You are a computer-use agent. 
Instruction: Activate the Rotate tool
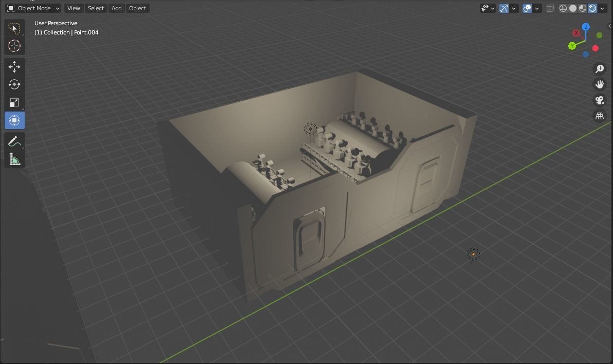14,84
